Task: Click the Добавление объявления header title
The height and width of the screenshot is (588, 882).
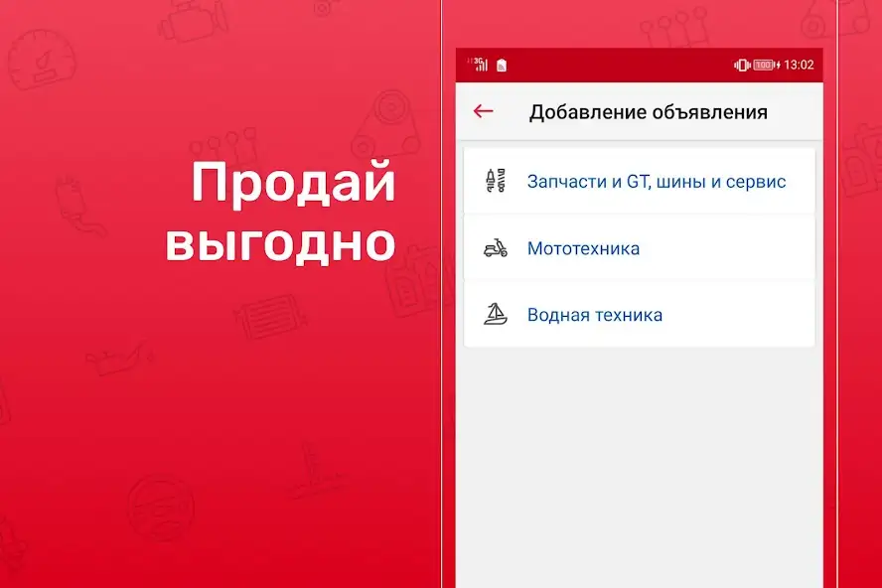Action: point(648,111)
